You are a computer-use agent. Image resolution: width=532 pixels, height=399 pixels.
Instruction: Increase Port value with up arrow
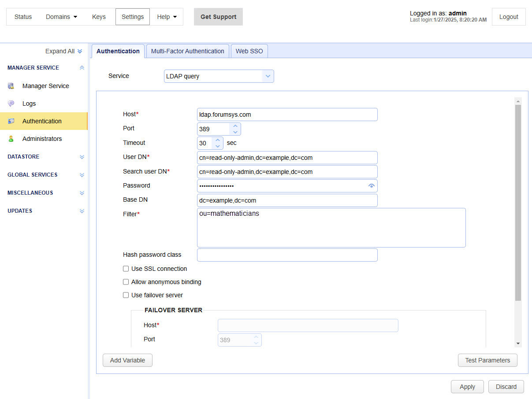[x=235, y=126]
